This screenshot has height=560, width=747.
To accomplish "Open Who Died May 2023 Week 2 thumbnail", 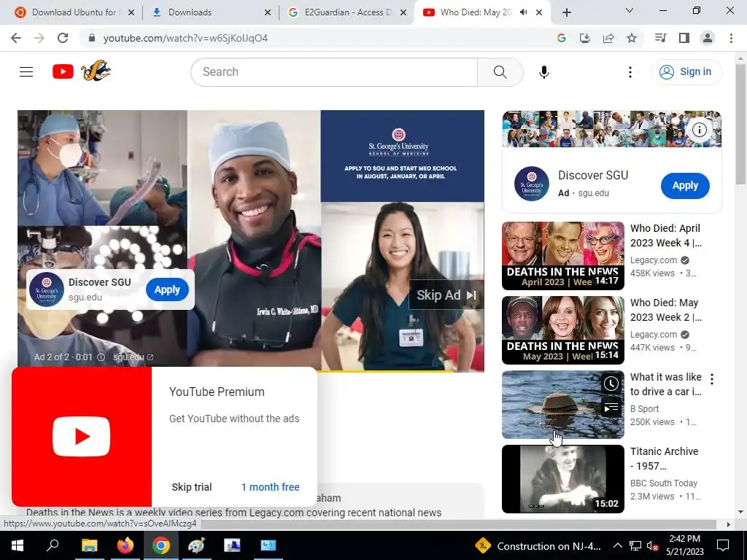I will (x=562, y=330).
